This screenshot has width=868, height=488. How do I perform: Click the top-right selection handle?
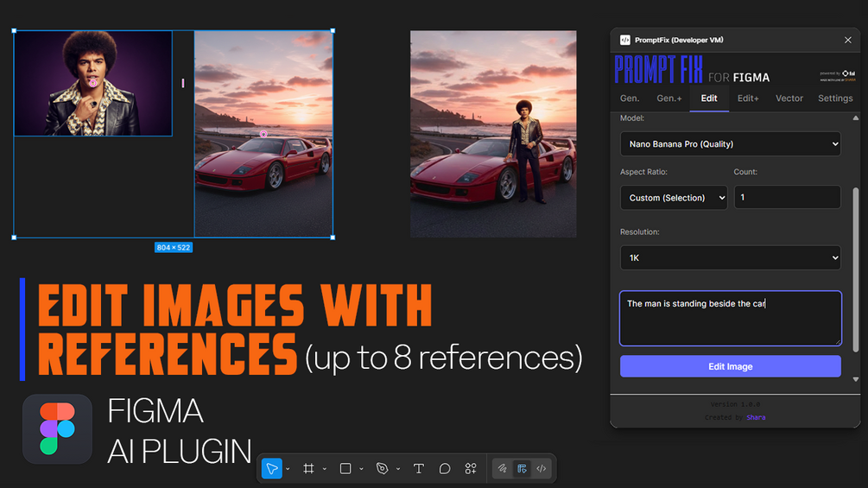[x=333, y=31]
